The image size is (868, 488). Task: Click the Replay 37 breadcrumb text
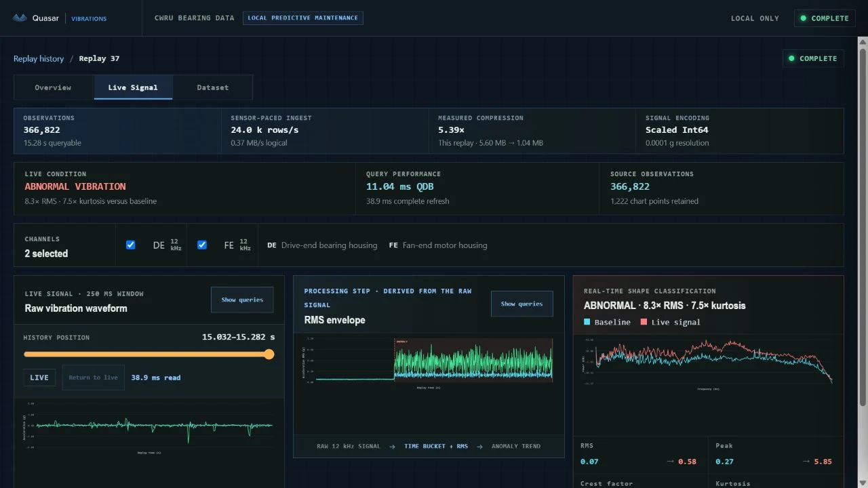coord(99,58)
